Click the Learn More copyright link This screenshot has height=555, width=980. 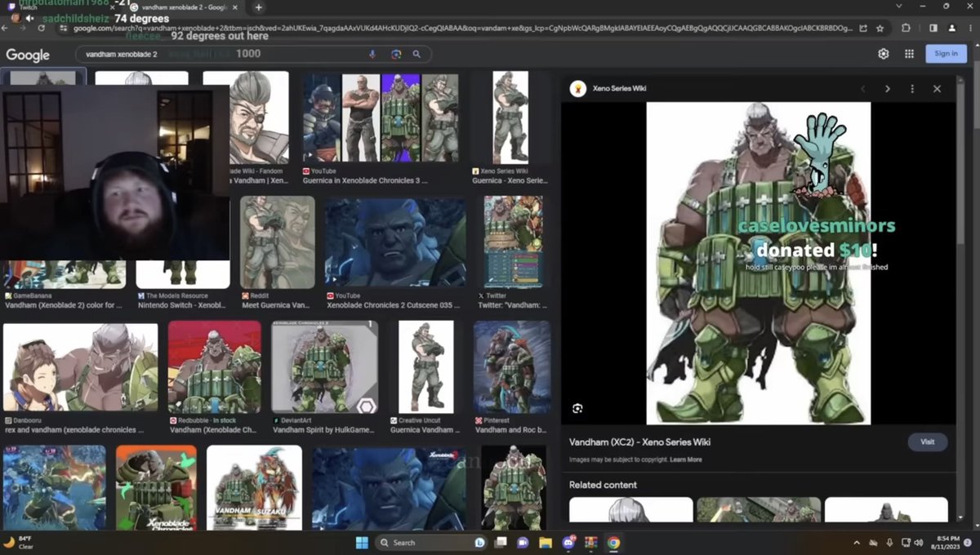tap(686, 460)
